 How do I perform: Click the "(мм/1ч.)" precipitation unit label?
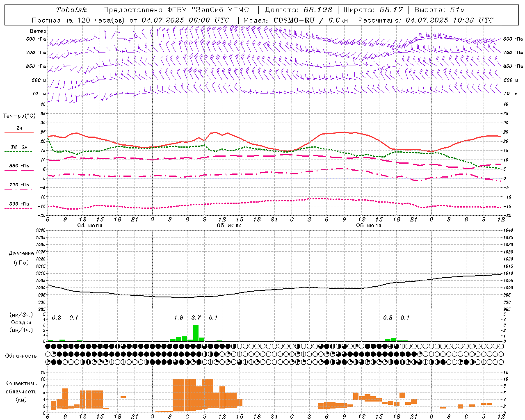[21, 330]
